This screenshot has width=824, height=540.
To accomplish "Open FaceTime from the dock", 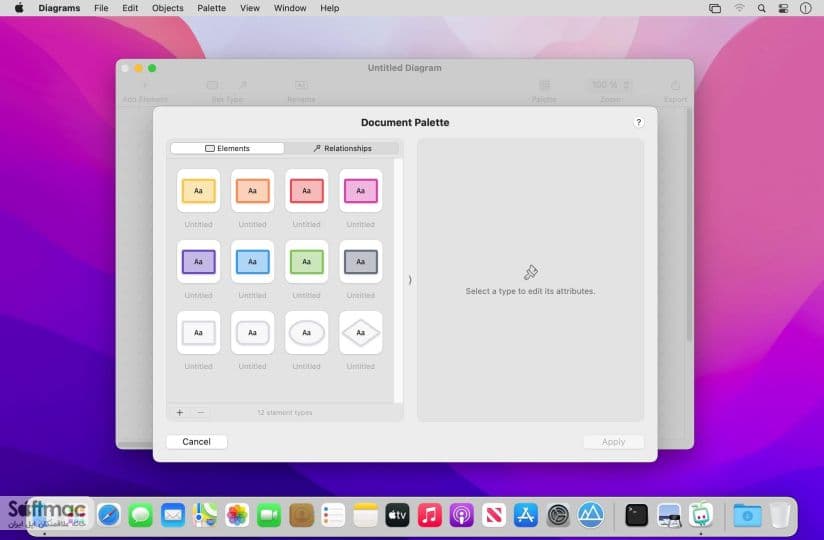I will point(269,515).
